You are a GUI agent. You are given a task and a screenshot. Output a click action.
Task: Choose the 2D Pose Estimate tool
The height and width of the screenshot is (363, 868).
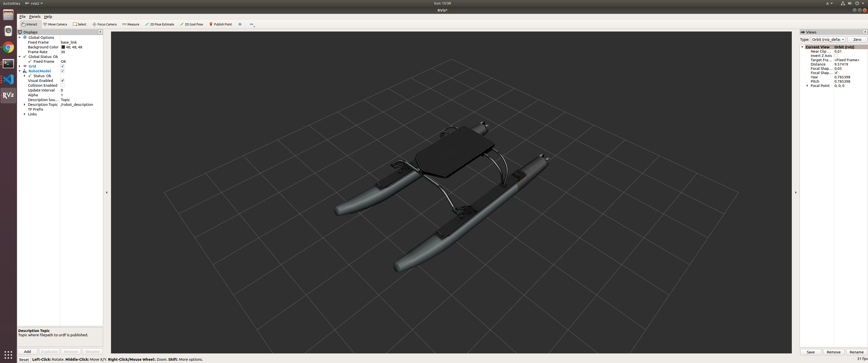[160, 24]
